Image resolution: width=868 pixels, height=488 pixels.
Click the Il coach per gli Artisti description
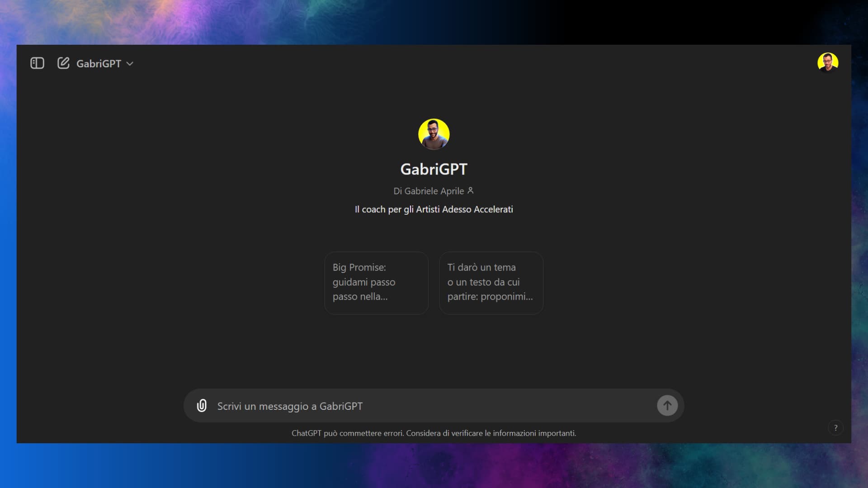pyautogui.click(x=434, y=210)
